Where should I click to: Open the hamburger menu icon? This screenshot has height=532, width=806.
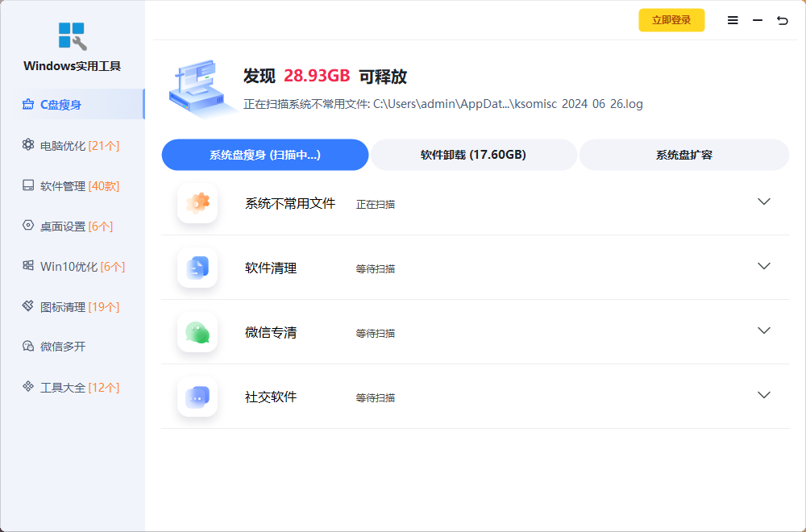pyautogui.click(x=733, y=20)
